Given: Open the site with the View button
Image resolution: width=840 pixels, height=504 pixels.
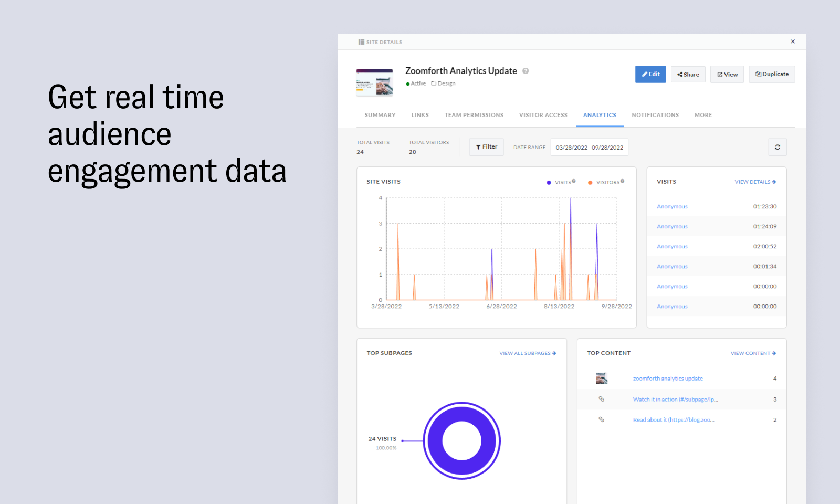Looking at the screenshot, I should pos(727,74).
